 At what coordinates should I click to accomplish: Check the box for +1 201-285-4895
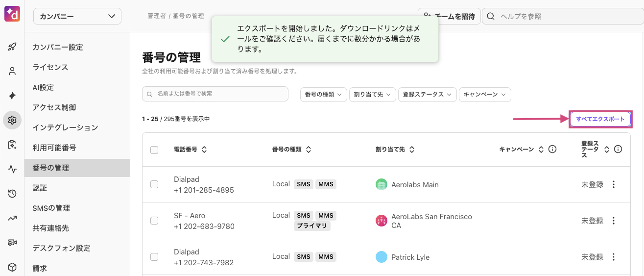[x=154, y=184]
